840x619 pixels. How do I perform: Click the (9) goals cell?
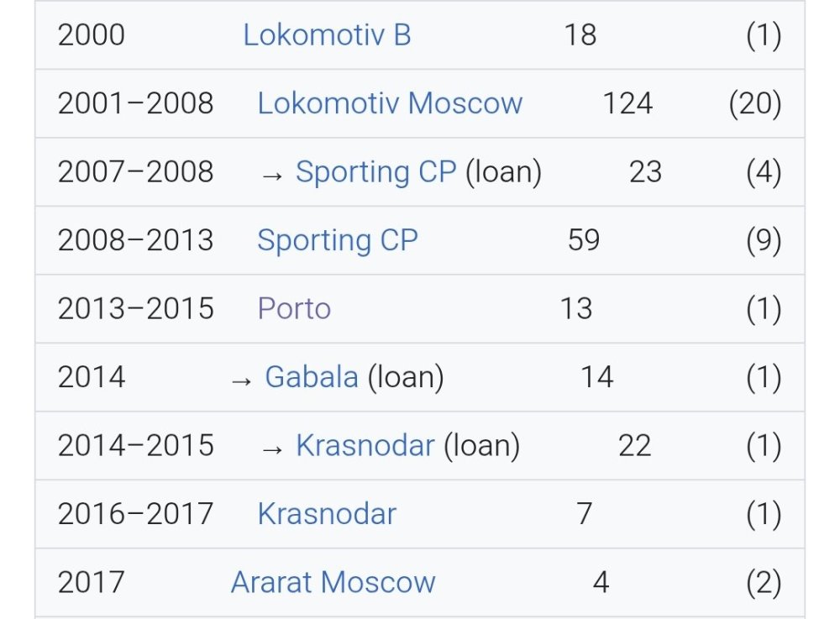coord(764,240)
